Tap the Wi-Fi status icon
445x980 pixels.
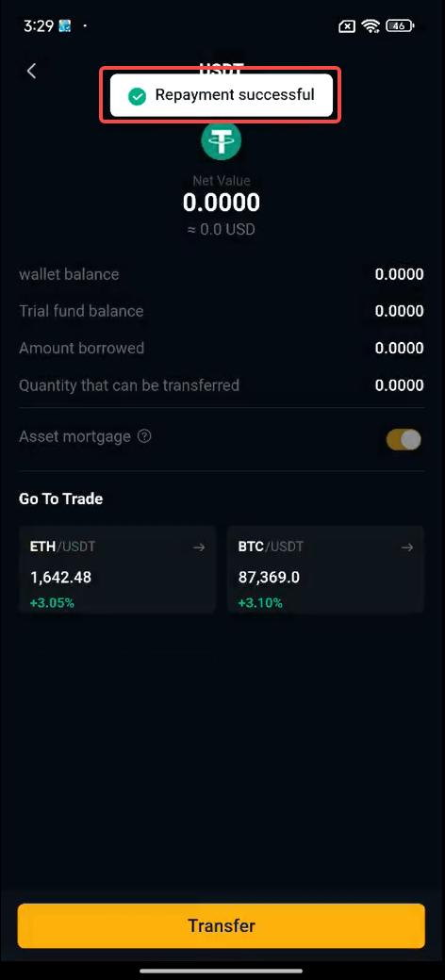coord(371,26)
